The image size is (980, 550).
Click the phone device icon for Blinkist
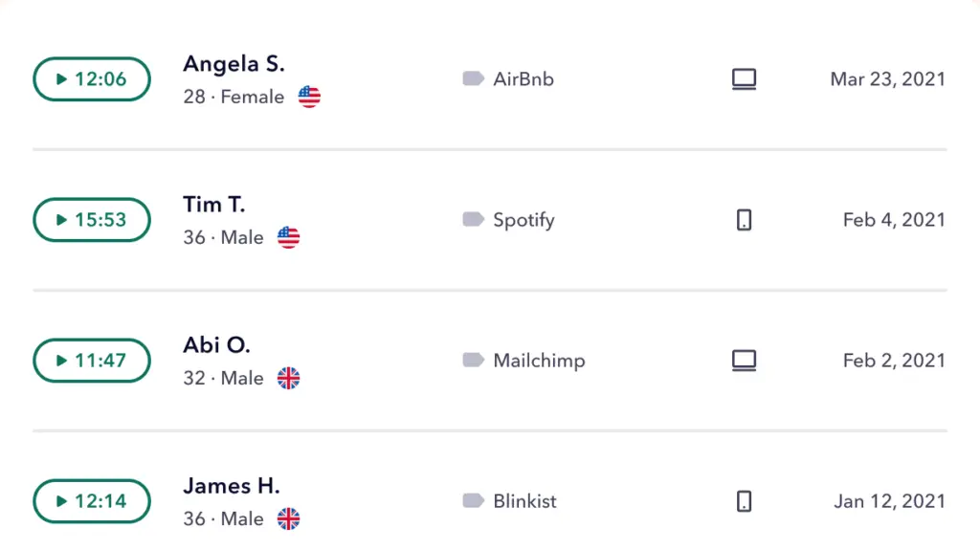click(744, 501)
